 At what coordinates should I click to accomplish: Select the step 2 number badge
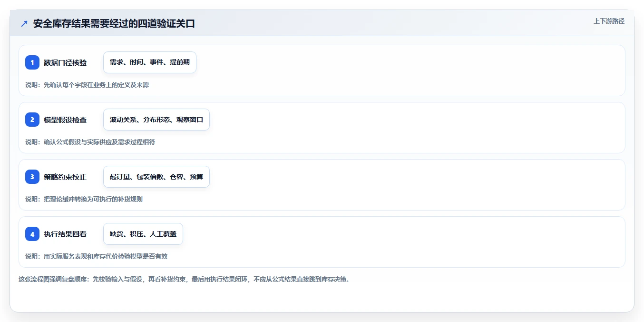(32, 120)
